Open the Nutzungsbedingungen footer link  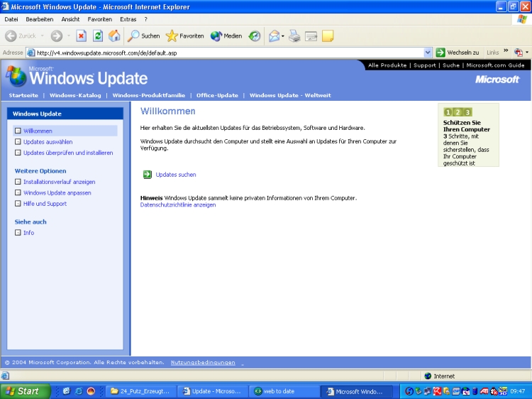(203, 363)
